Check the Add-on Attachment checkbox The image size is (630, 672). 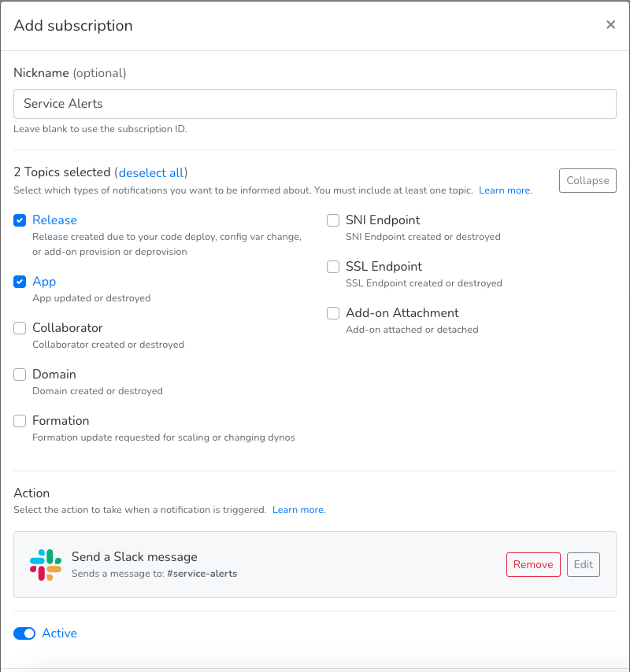coord(334,313)
